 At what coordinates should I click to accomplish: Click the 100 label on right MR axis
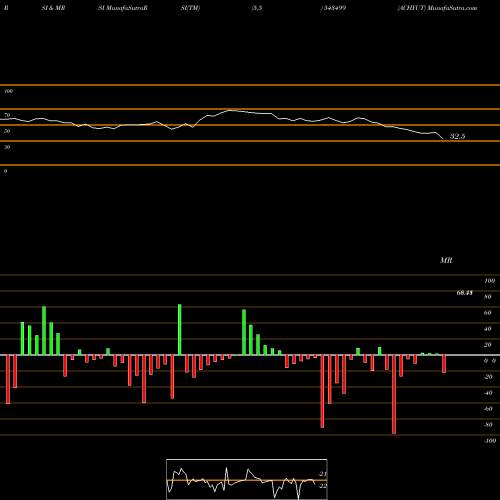pyautogui.click(x=489, y=281)
